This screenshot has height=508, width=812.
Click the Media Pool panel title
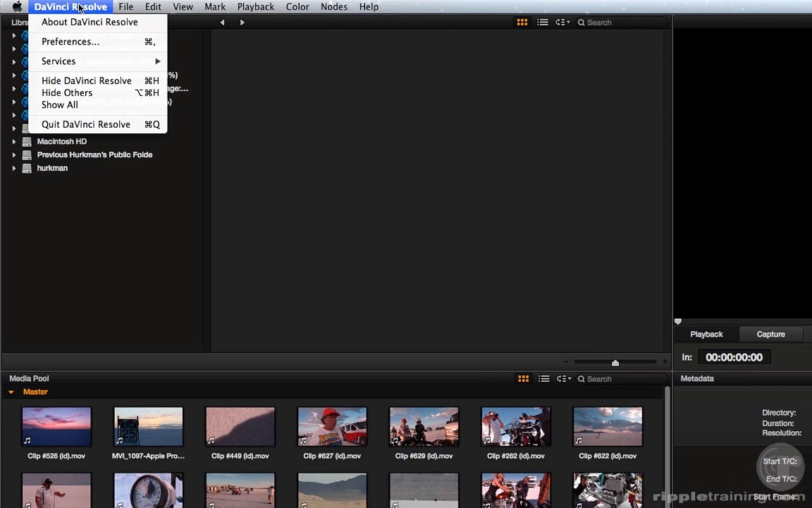pos(29,378)
